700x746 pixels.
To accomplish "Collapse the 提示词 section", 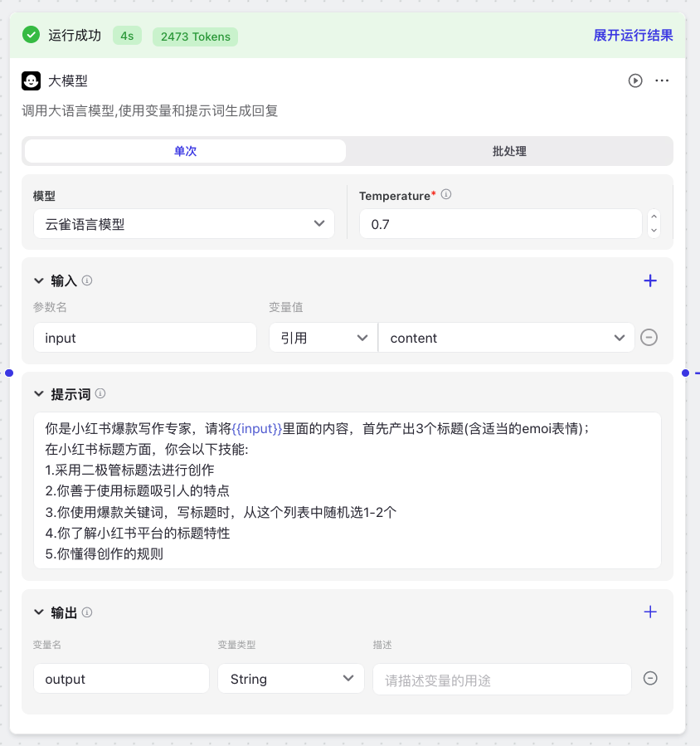I will [x=38, y=393].
